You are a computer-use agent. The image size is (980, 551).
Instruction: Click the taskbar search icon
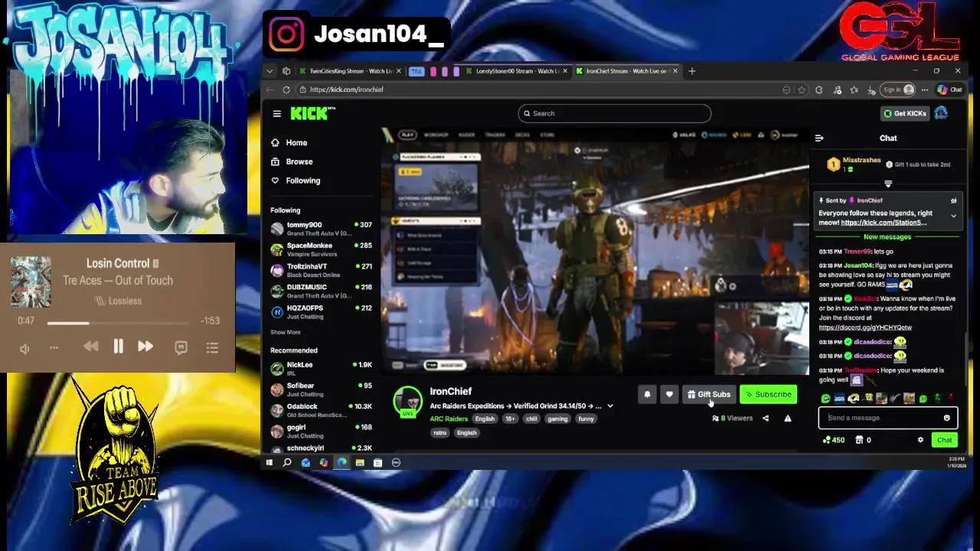click(287, 462)
